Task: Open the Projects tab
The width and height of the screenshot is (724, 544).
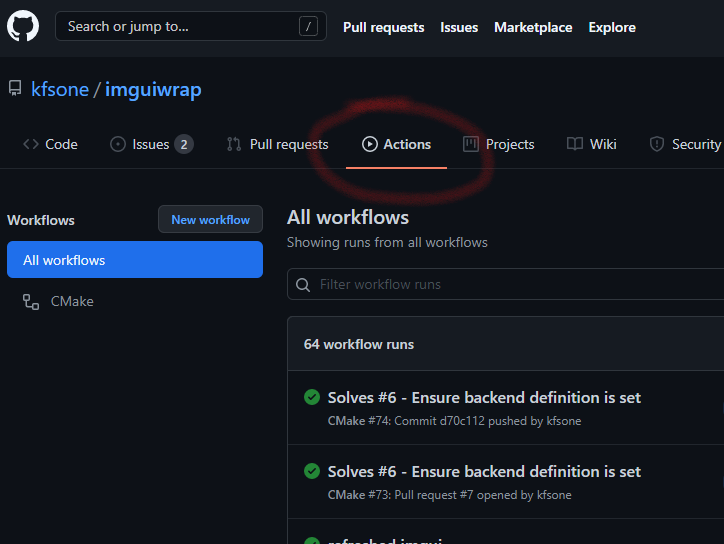Action: click(x=498, y=144)
